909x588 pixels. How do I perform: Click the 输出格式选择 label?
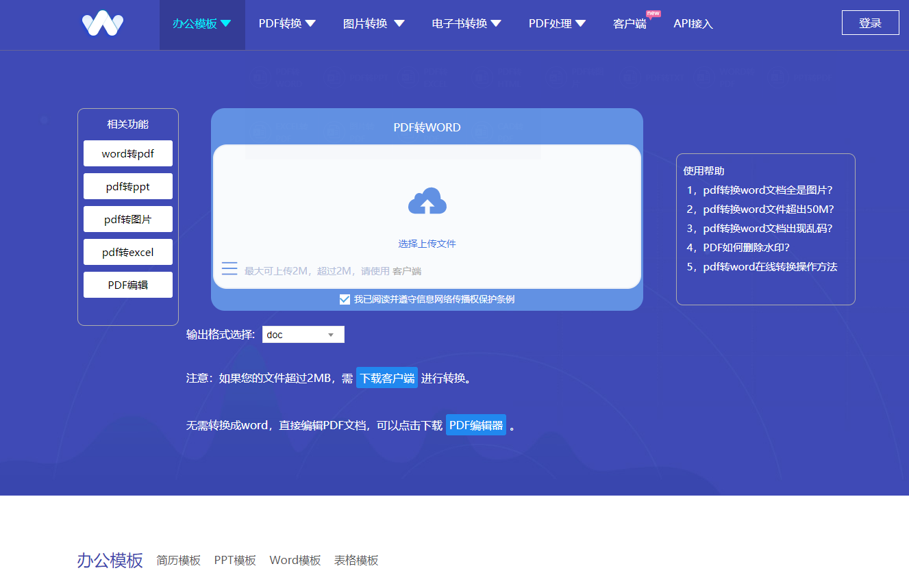click(x=221, y=335)
